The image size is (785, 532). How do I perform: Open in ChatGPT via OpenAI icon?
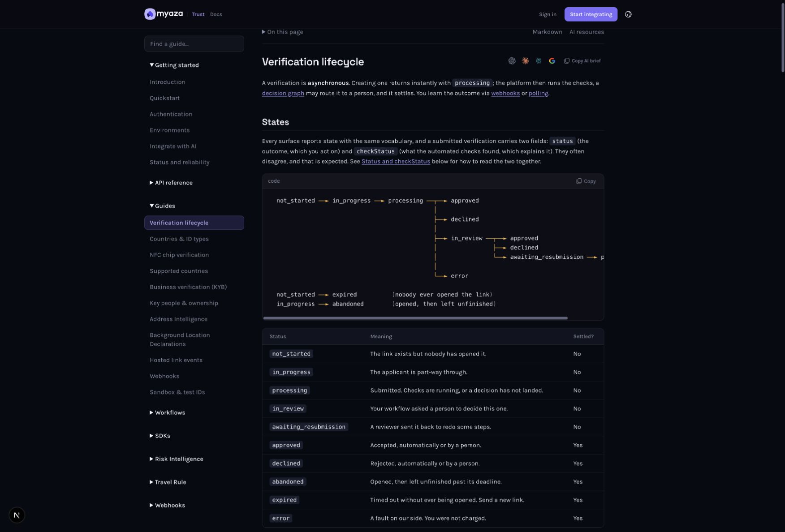(512, 61)
